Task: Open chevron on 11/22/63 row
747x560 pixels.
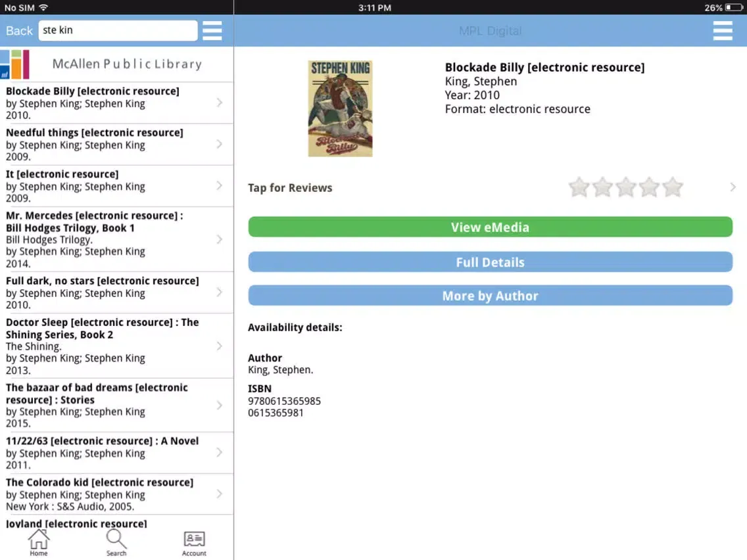Action: click(219, 452)
